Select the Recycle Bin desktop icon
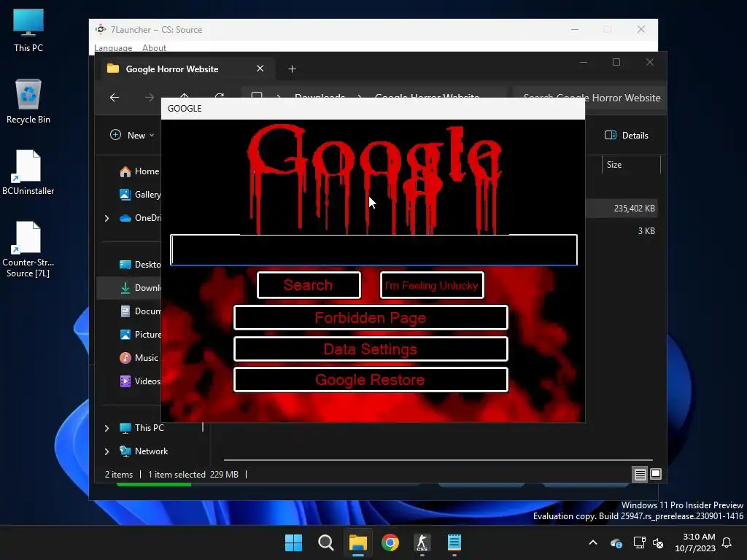The width and height of the screenshot is (747, 560). [28, 101]
